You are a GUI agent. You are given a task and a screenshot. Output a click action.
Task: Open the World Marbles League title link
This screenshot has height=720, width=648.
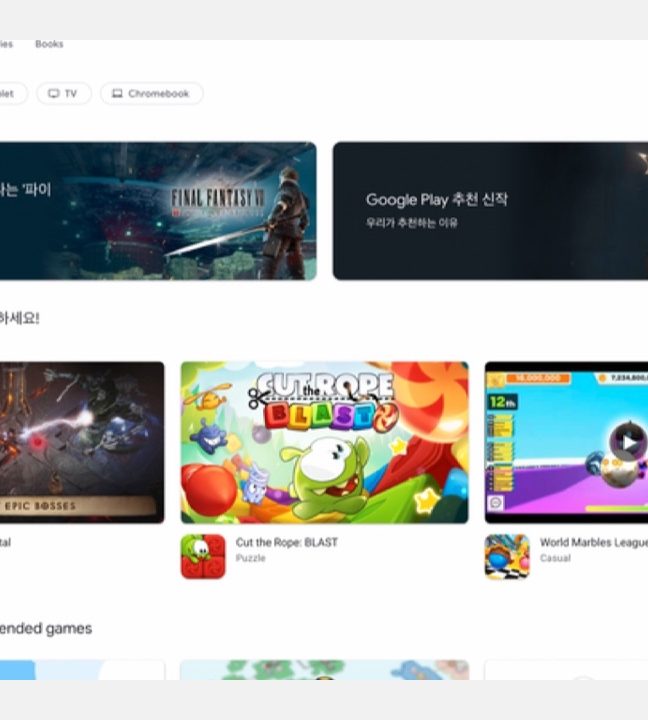tap(594, 542)
